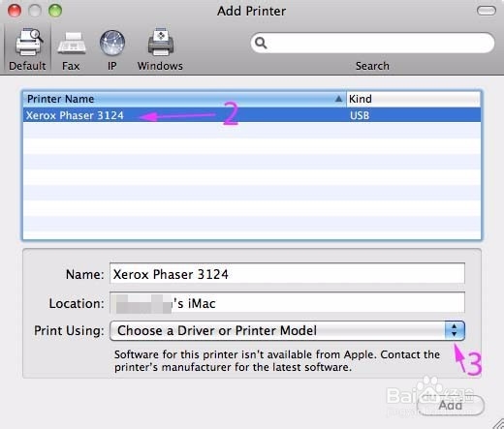Click inside the Search field
Screen dimensions: 504x429
coord(372,43)
